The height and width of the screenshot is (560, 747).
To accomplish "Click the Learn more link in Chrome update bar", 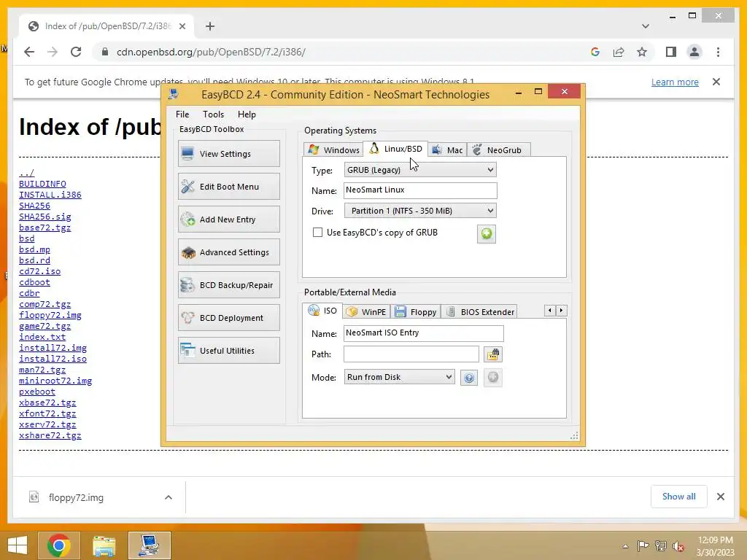I will click(x=675, y=82).
